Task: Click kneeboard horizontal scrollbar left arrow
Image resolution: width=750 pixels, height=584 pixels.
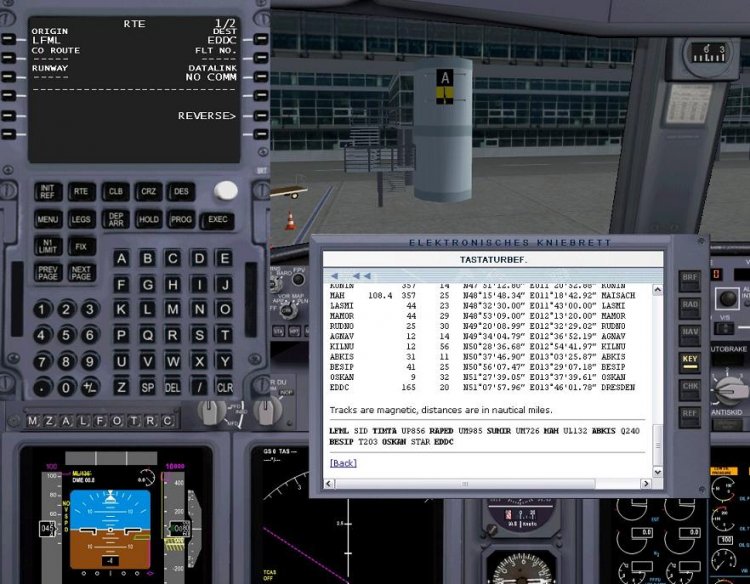Action: point(329,484)
